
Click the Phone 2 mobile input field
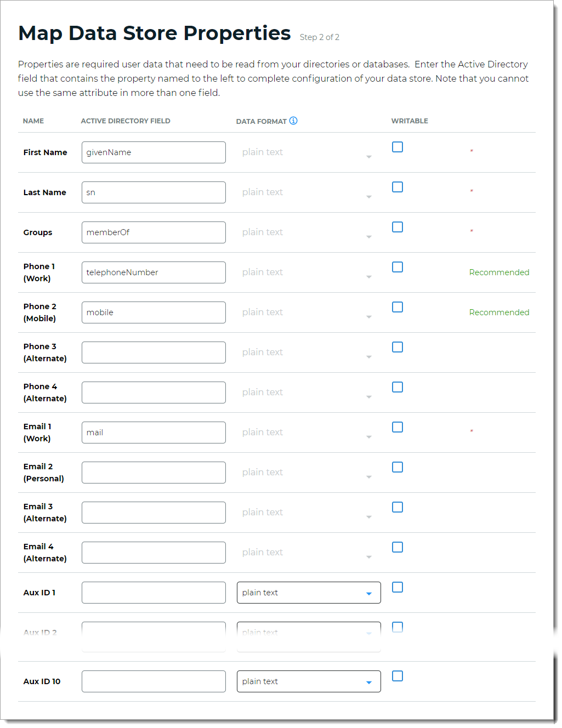tap(154, 312)
